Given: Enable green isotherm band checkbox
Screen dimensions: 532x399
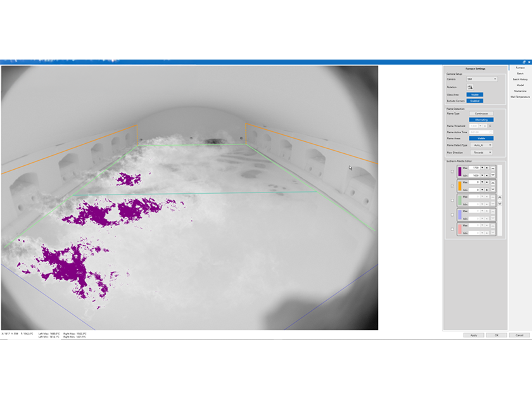Looking at the screenshot, I should [452, 201].
